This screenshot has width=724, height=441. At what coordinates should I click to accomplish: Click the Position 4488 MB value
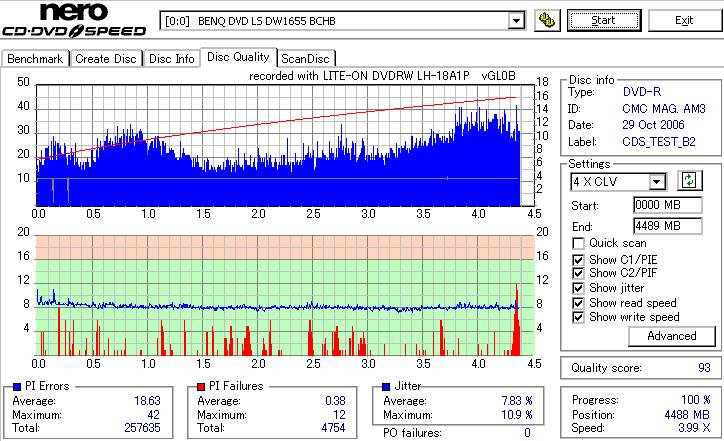point(687,414)
